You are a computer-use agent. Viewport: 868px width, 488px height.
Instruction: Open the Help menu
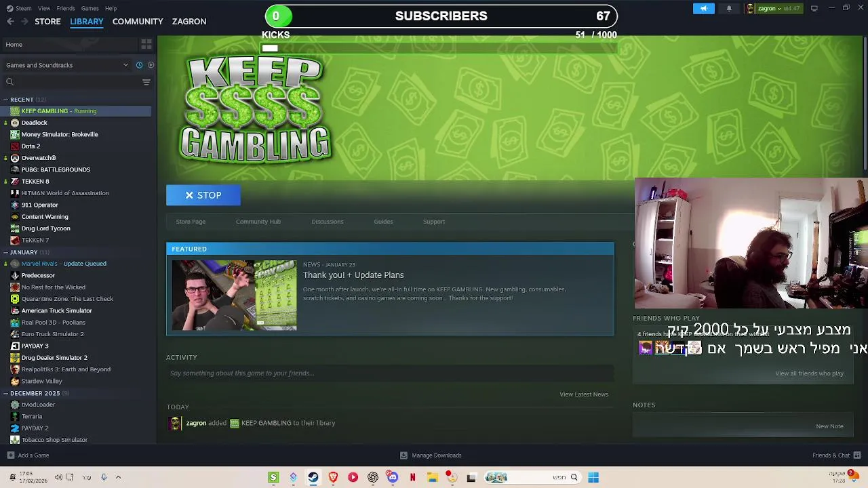111,8
